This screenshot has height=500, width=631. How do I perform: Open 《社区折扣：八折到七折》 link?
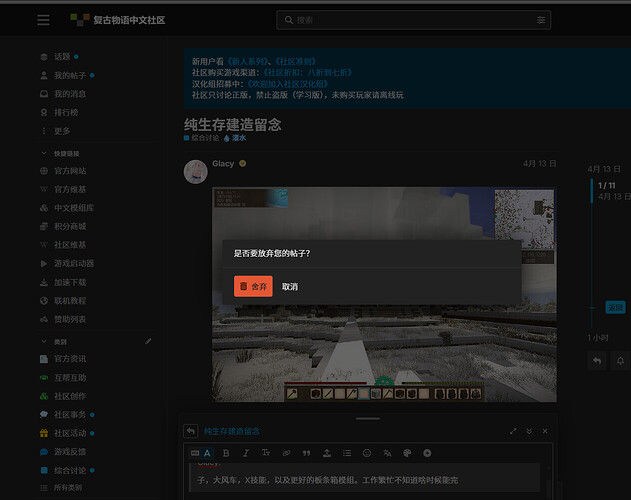click(308, 72)
